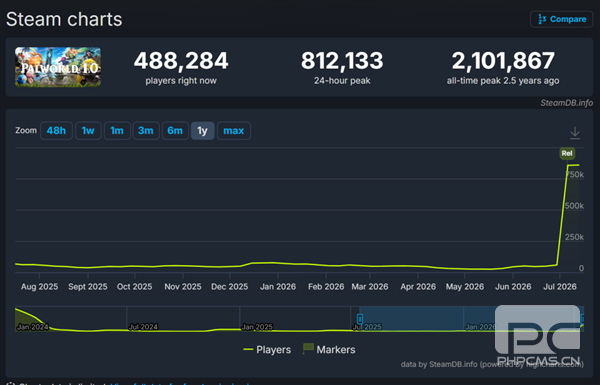Select the max zoom range
600x385 pixels.
click(234, 131)
